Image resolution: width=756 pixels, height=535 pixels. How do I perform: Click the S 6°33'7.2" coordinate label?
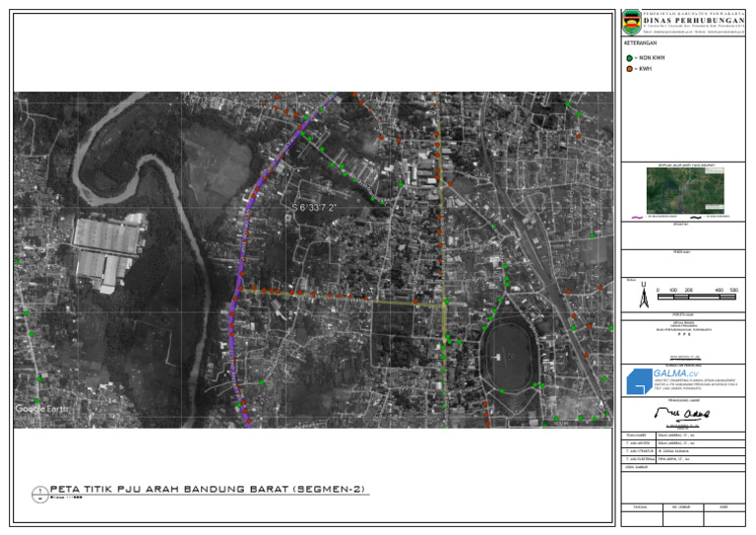[x=315, y=208]
